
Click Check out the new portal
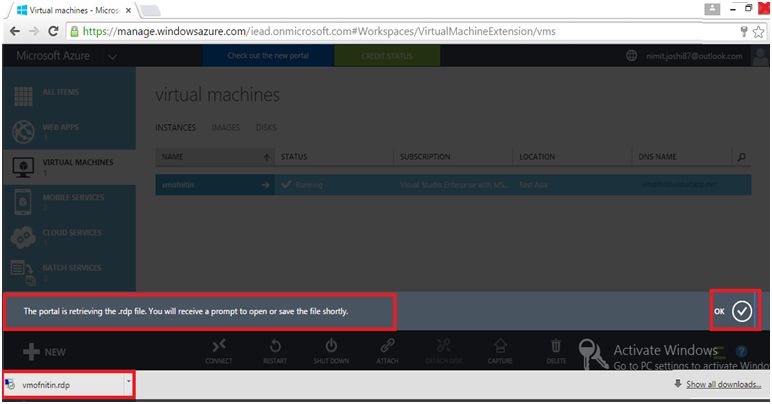coord(268,56)
